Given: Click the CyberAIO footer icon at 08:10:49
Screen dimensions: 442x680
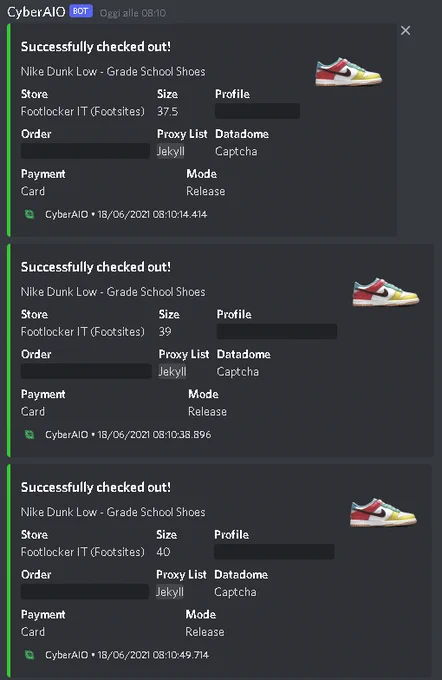Looking at the screenshot, I should click(x=29, y=655).
